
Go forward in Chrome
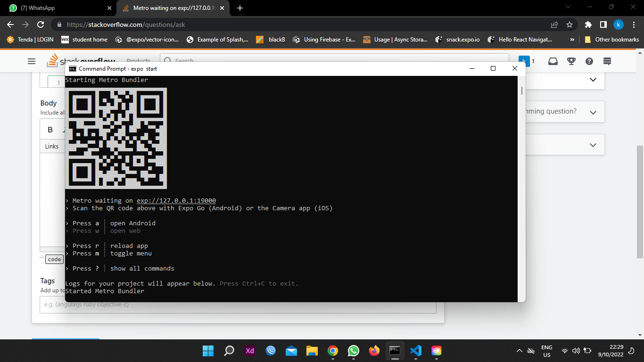pyautogui.click(x=25, y=25)
